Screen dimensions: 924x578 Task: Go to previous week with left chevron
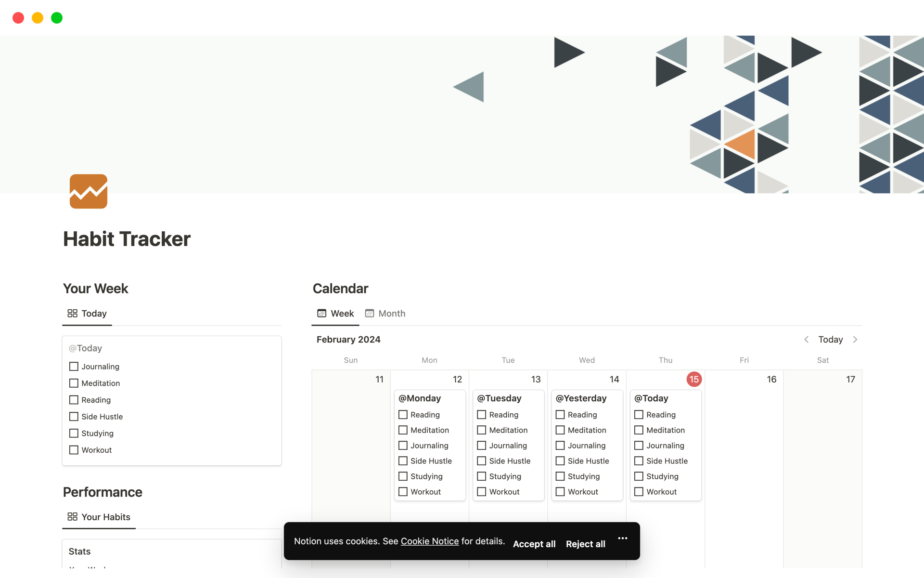tap(806, 340)
